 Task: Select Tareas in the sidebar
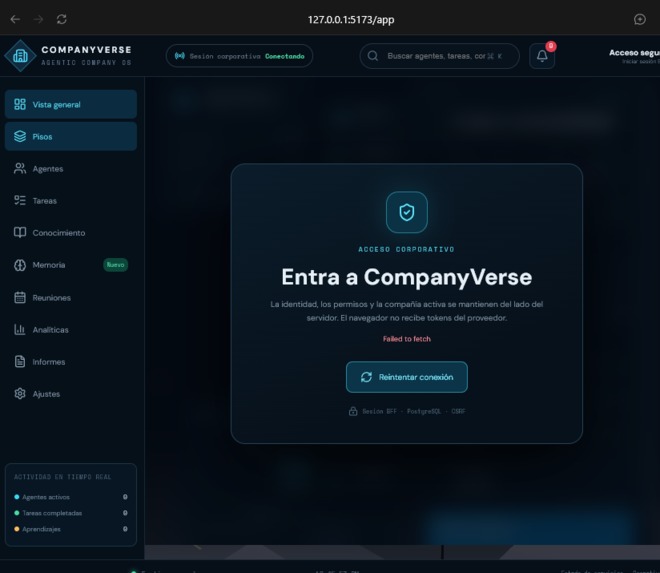pyautogui.click(x=71, y=200)
